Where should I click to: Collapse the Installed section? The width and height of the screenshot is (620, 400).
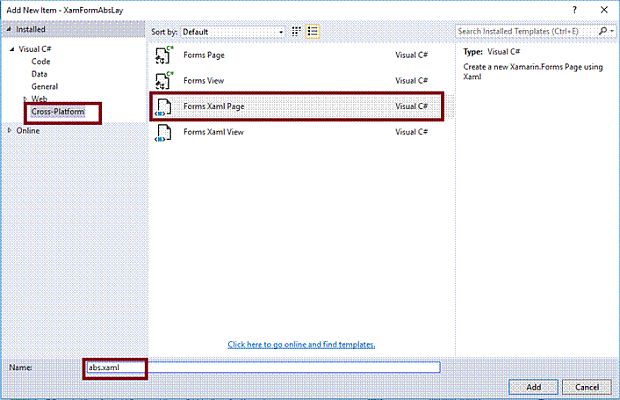pyautogui.click(x=9, y=29)
